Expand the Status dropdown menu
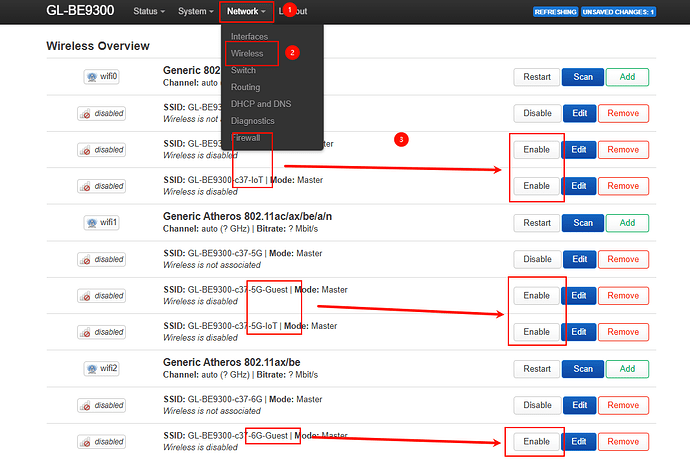Screen dimensions: 690x470 tap(149, 12)
